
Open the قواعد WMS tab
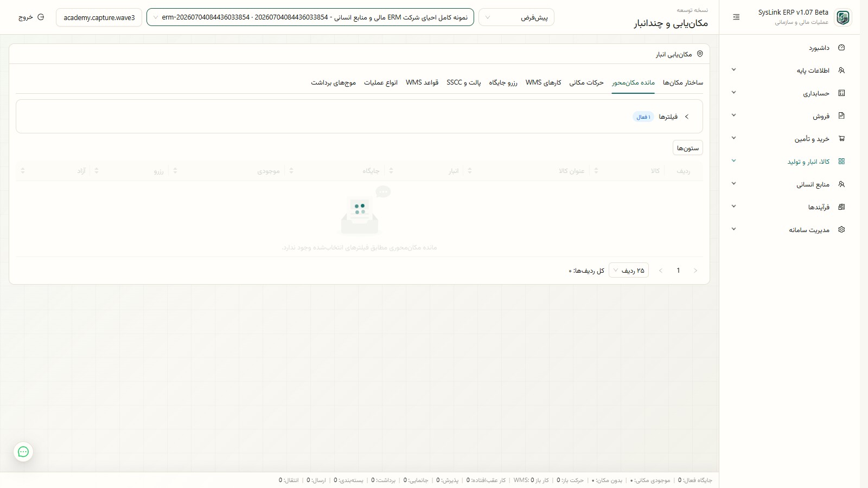[422, 82]
